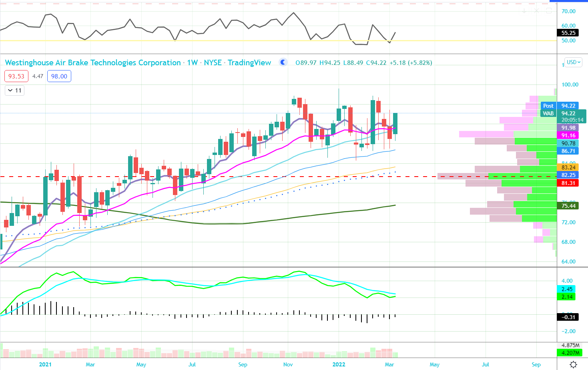Click the 75.44 dark green average label
Screen dimensions: 588x370
(x=568, y=206)
